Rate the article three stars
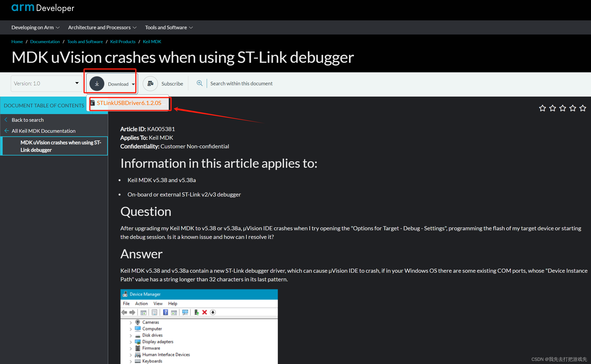The height and width of the screenshot is (364, 591). pyautogui.click(x=562, y=108)
